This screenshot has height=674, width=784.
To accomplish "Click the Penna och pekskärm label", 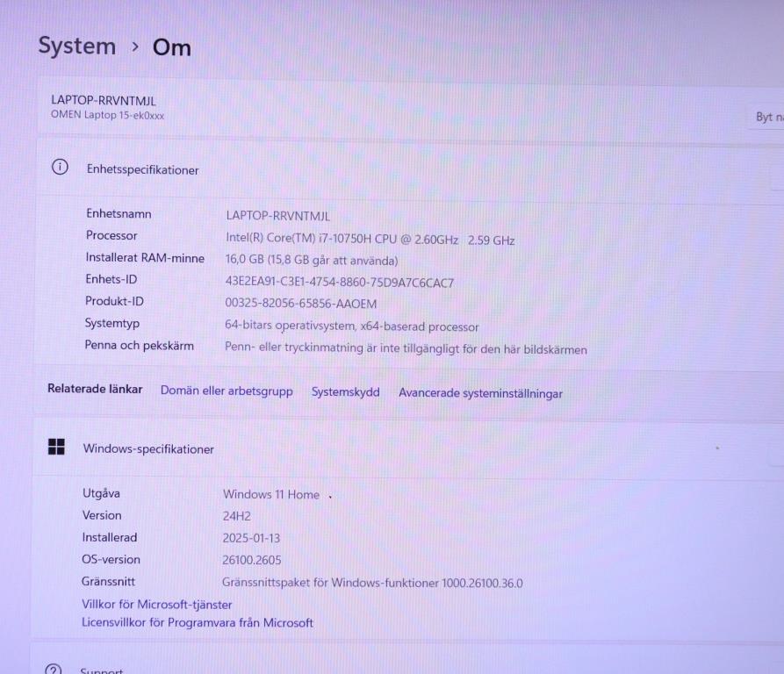I will click(139, 345).
